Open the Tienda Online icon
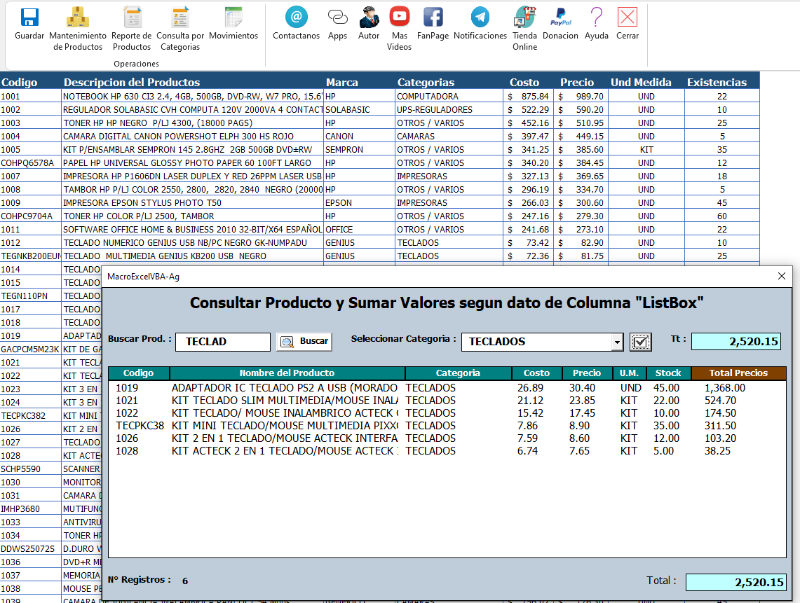800x603 pixels. (524, 17)
